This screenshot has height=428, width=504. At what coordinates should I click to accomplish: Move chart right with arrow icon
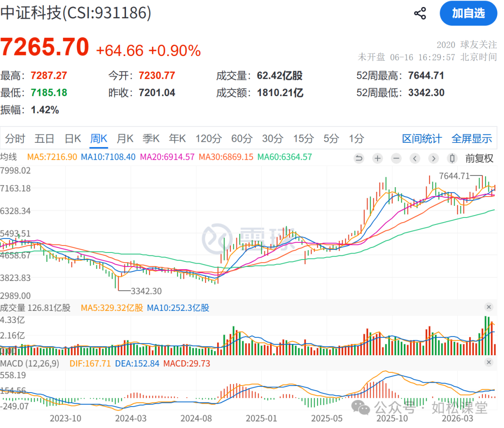click(x=434, y=158)
